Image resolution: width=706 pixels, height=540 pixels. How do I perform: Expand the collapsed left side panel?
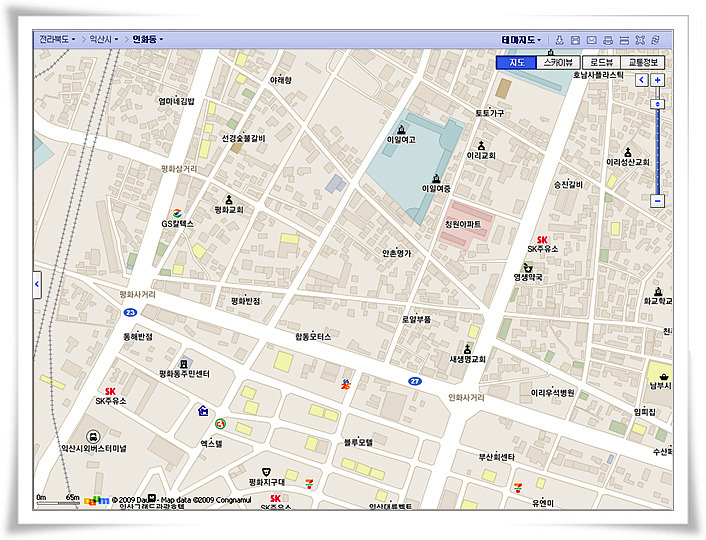[x=37, y=284]
